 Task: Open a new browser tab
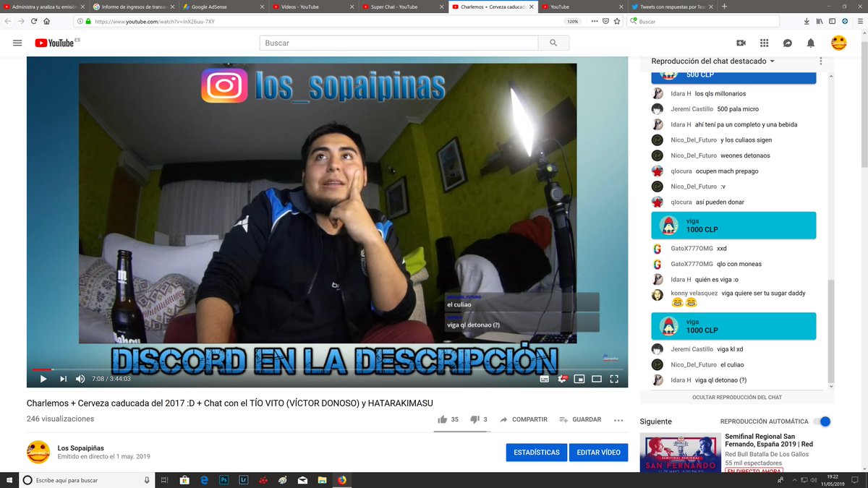pyautogui.click(x=724, y=7)
